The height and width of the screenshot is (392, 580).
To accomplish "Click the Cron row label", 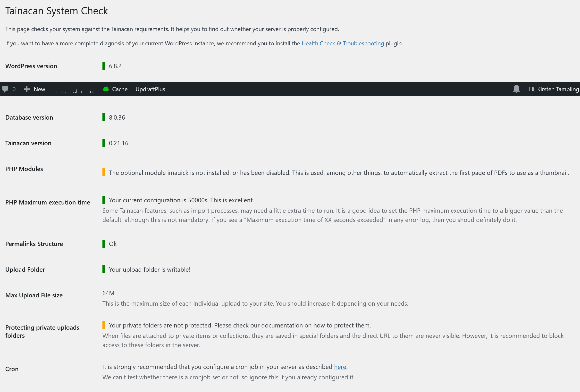I will coord(12,369).
